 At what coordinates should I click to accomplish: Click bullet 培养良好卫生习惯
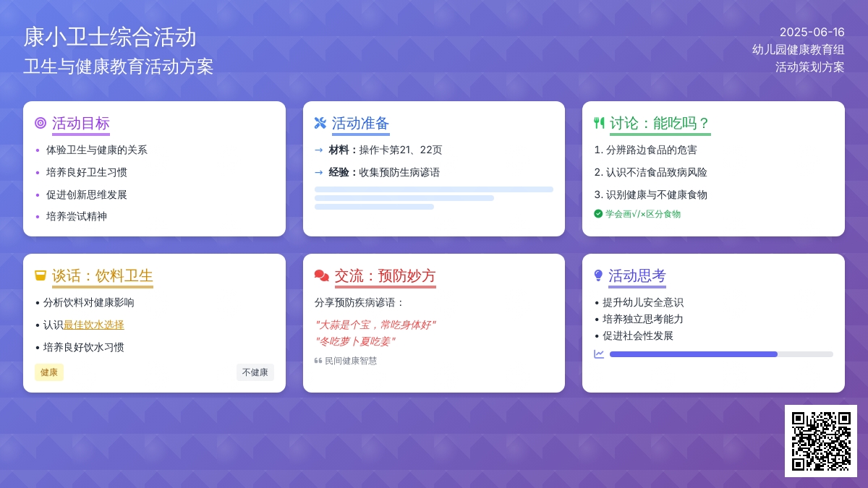point(87,172)
